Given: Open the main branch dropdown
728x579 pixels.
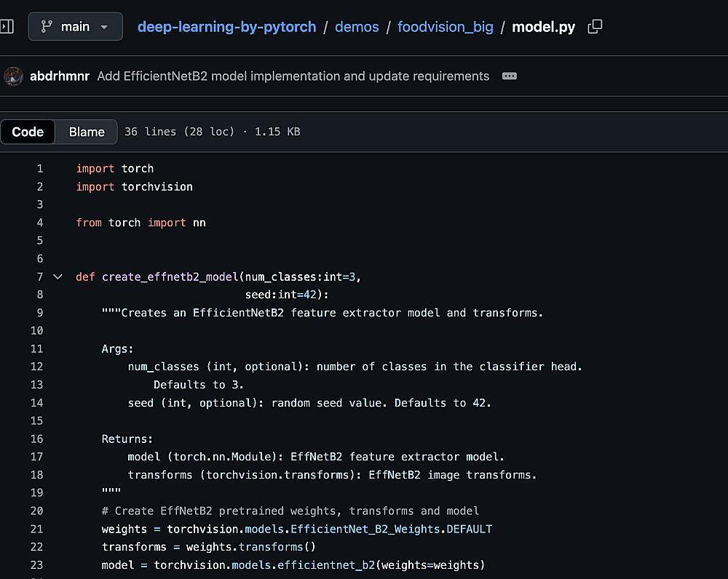Looking at the screenshot, I should pyautogui.click(x=75, y=27).
